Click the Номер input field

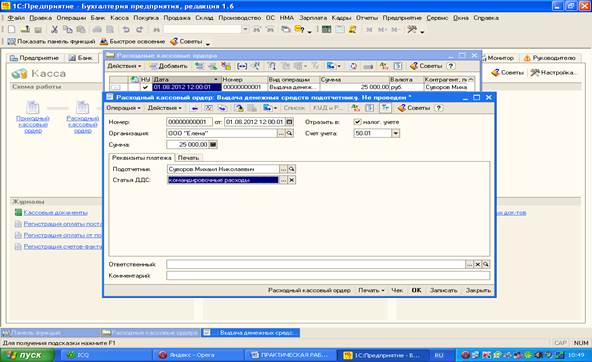click(x=189, y=122)
